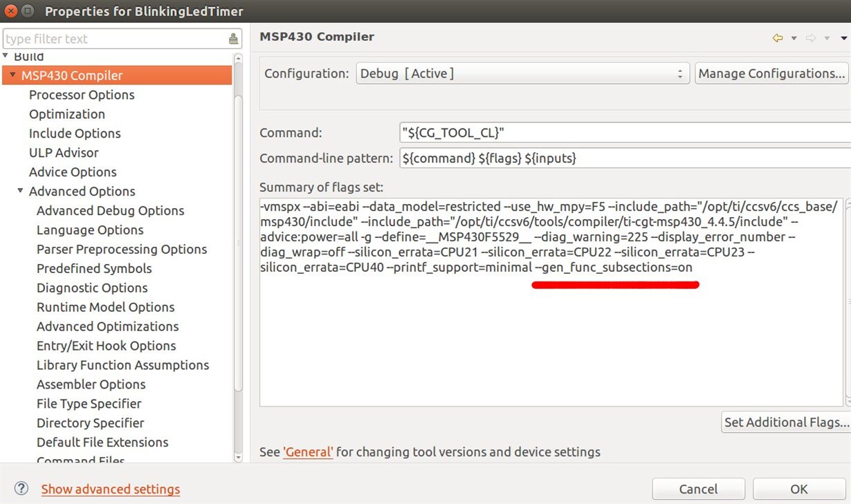Open Parser Preprocessing Options
851x504 pixels.
coord(122,250)
